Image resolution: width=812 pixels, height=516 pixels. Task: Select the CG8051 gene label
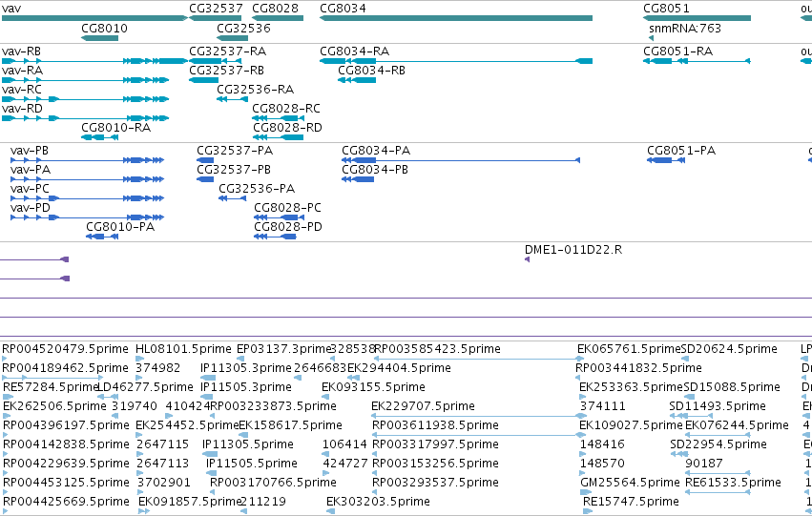click(666, 9)
